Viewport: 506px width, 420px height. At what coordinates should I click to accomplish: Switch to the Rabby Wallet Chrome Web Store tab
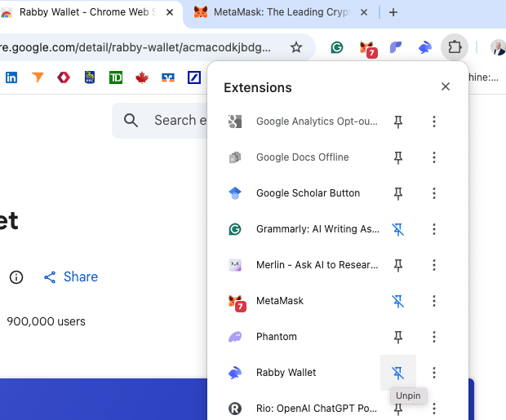[87, 12]
